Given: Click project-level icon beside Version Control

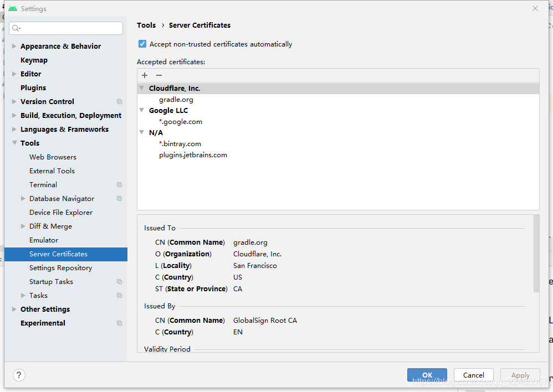Looking at the screenshot, I should point(119,102).
